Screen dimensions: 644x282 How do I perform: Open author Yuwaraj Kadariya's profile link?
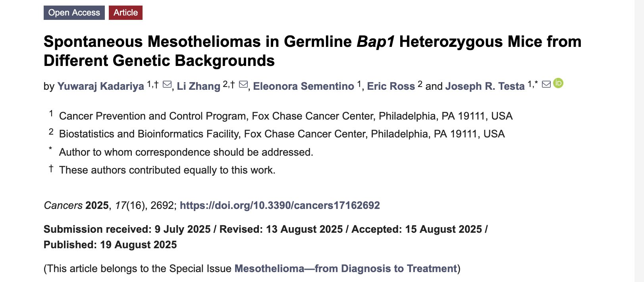[x=100, y=86]
